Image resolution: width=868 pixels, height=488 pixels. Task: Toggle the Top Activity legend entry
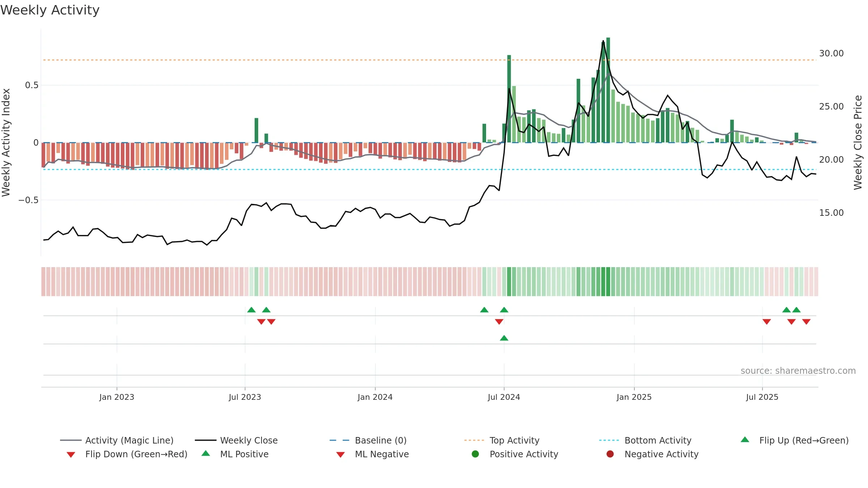[502, 440]
